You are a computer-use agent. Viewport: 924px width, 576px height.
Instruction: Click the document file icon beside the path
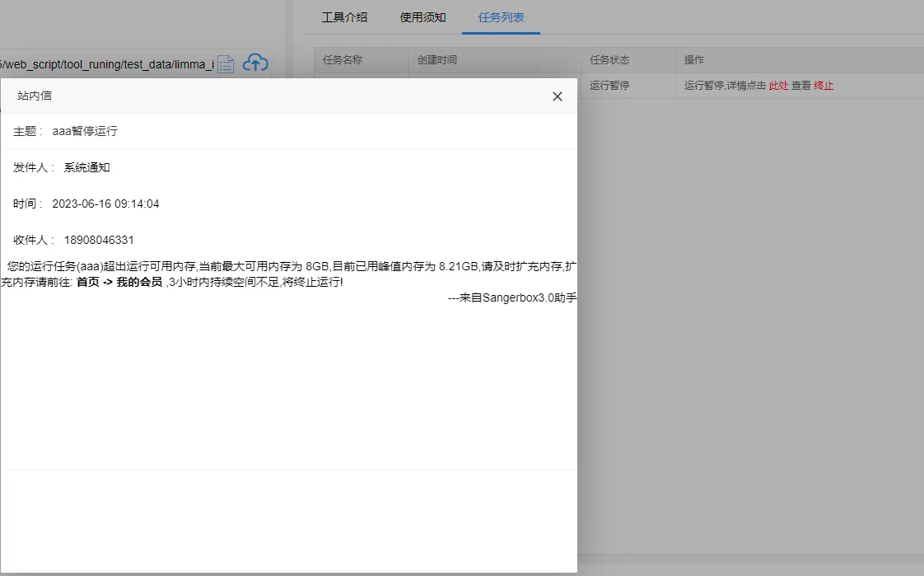[x=226, y=63]
